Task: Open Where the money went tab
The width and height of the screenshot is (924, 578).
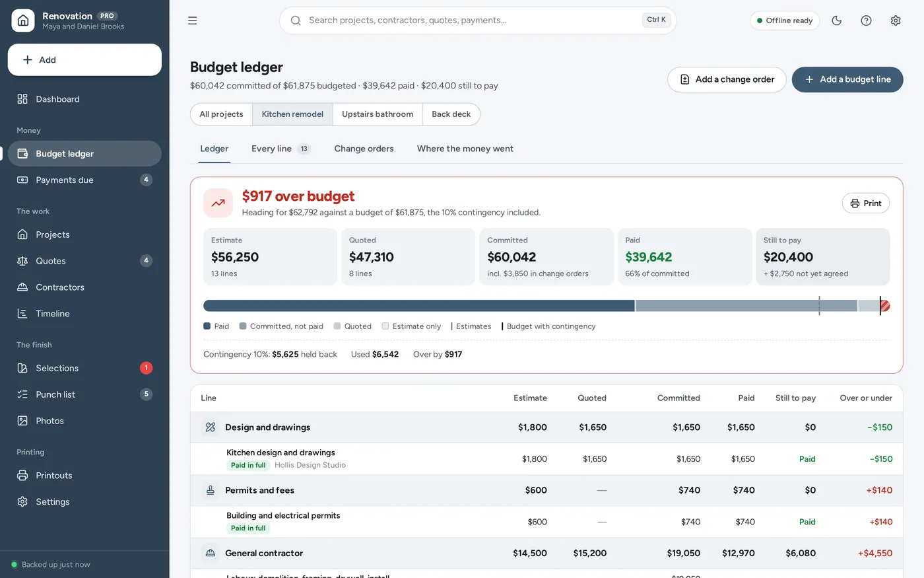Action: click(x=465, y=149)
